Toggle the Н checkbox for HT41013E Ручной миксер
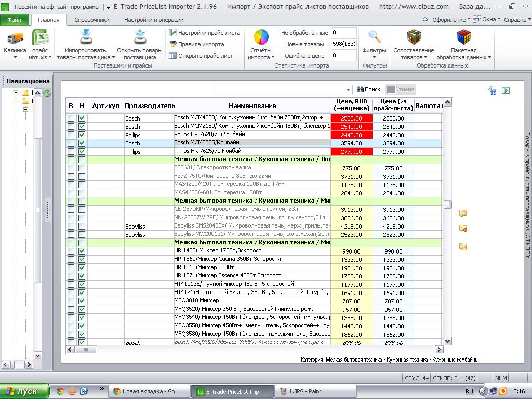The height and width of the screenshot is (399, 532). pos(82,284)
